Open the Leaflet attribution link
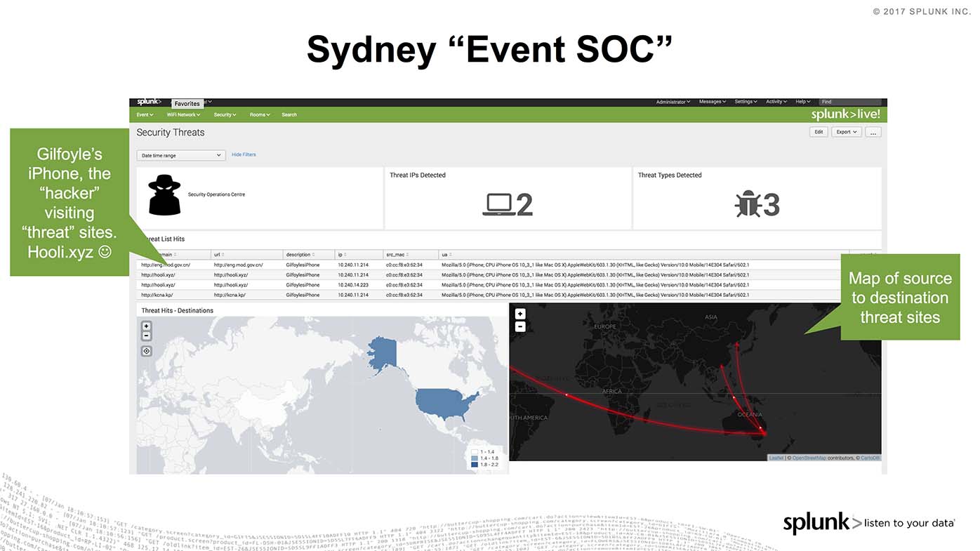The width and height of the screenshot is (980, 551). [x=776, y=458]
